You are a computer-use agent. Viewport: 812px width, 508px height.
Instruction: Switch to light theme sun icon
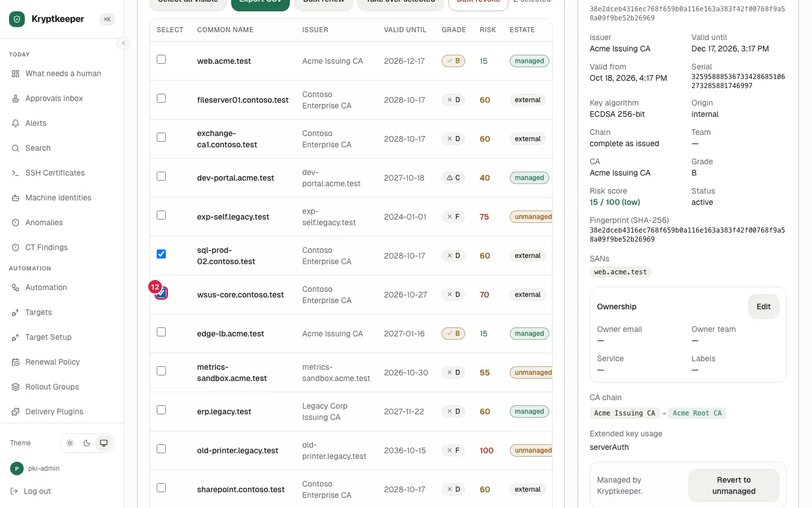[70, 443]
